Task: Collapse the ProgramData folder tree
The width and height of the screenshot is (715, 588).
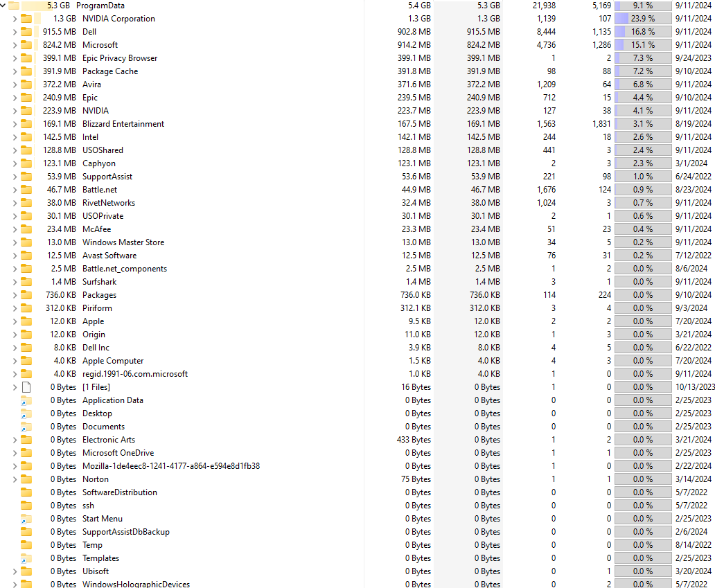Action: 3,6
